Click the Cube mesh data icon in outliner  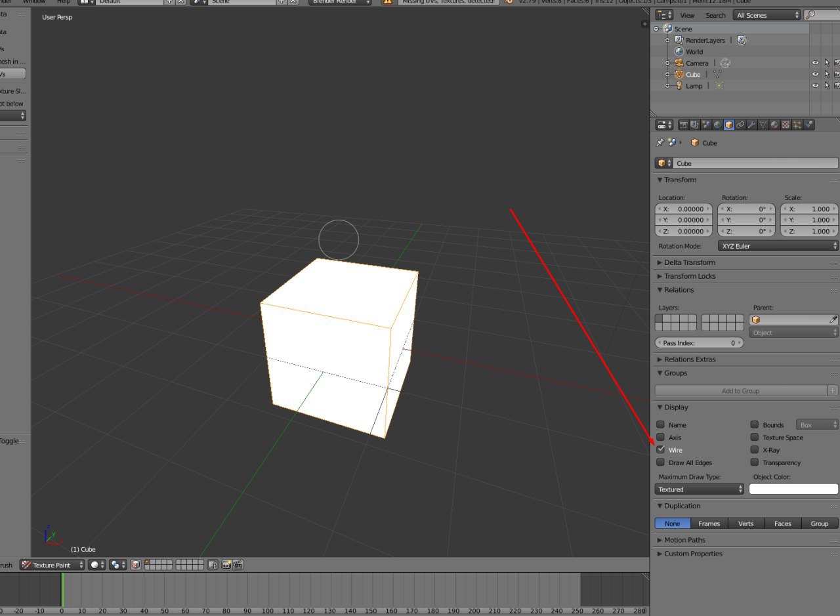click(717, 74)
